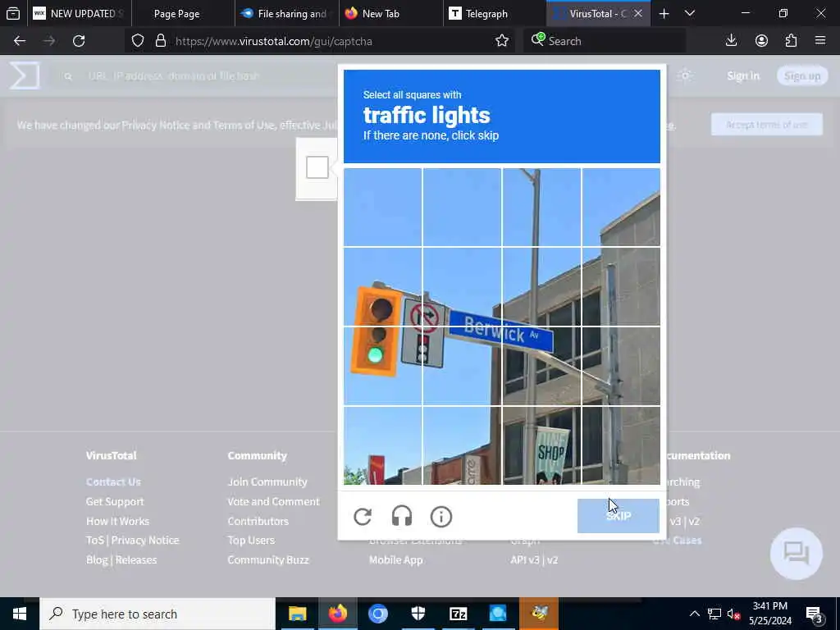Screen dimensions: 840x630
Task: Click the Sign up button
Action: pyautogui.click(x=802, y=76)
